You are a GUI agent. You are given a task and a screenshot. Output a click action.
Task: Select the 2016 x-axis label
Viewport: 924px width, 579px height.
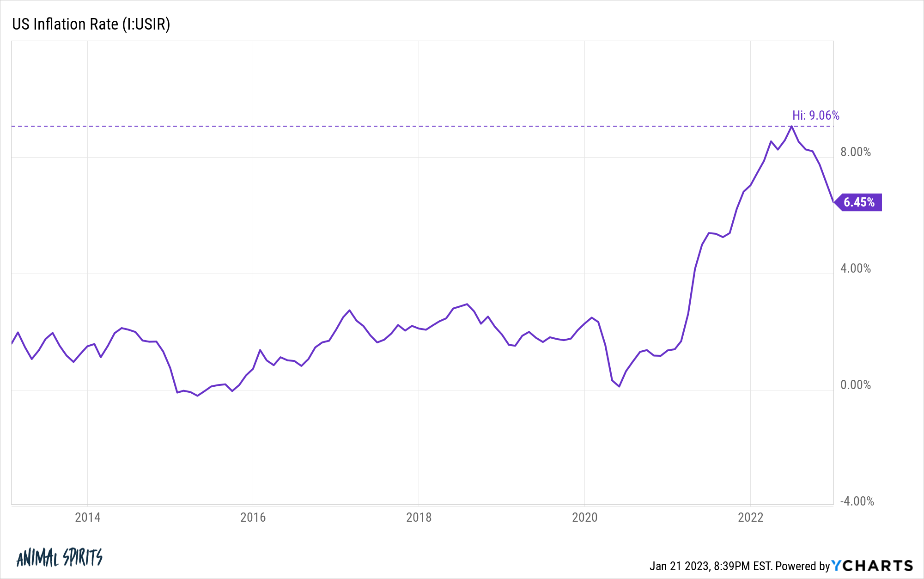point(253,517)
